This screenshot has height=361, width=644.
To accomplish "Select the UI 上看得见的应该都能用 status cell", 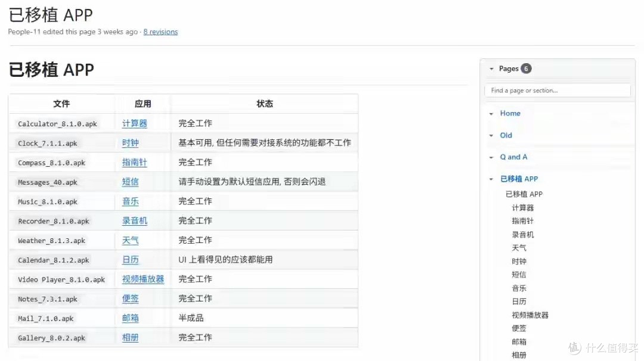I will click(265, 260).
